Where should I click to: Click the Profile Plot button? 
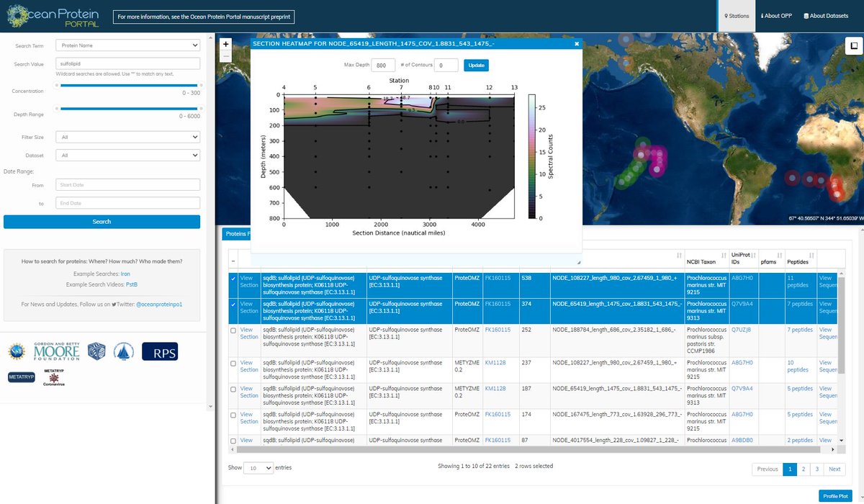(x=835, y=495)
